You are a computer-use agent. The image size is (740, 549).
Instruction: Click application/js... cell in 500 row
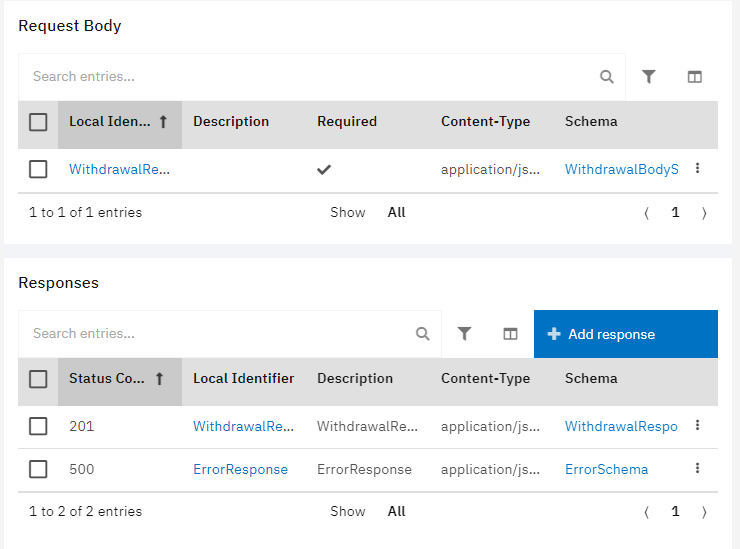tap(490, 469)
